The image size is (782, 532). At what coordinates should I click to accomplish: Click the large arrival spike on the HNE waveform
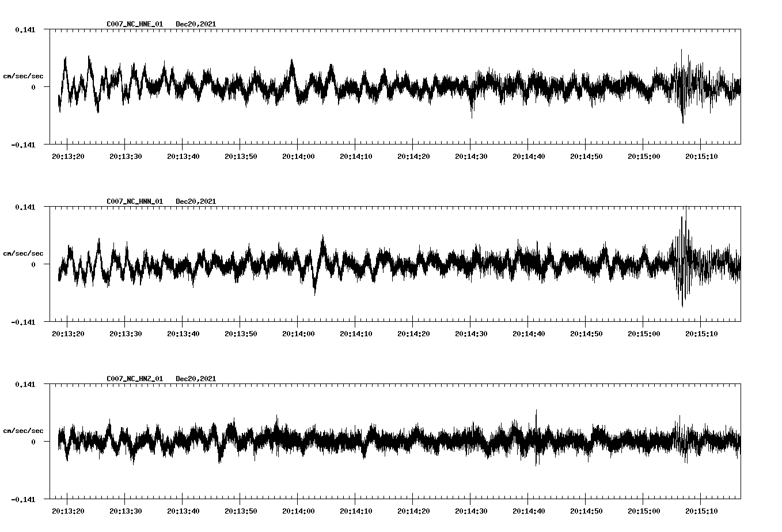(682, 86)
